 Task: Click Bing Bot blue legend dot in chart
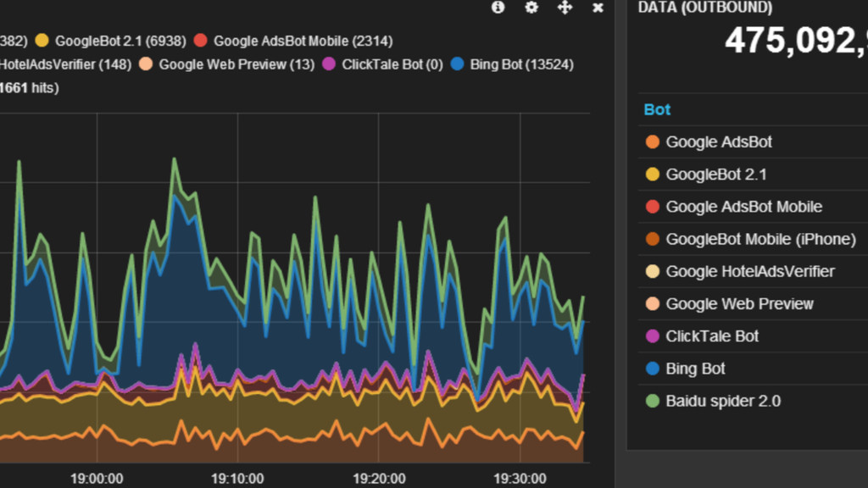[457, 64]
